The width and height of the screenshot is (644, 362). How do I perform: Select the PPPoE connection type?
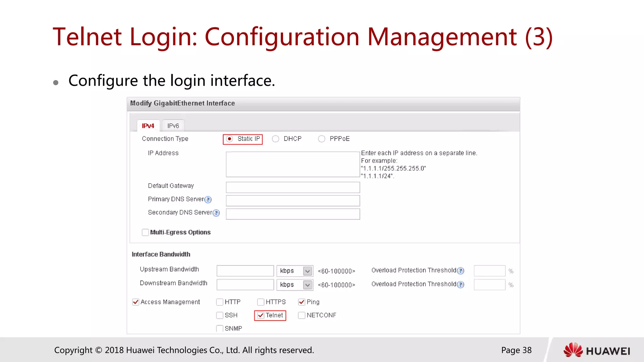pyautogui.click(x=321, y=139)
